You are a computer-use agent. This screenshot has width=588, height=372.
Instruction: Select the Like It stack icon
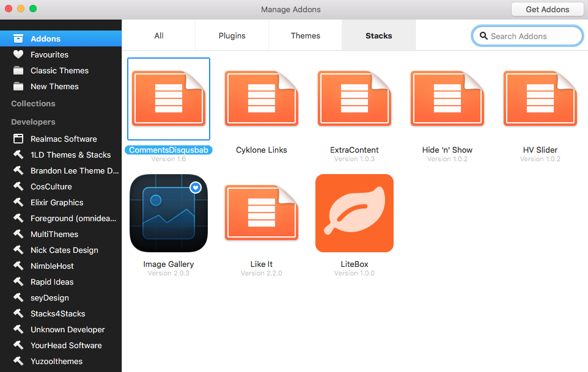tap(262, 213)
